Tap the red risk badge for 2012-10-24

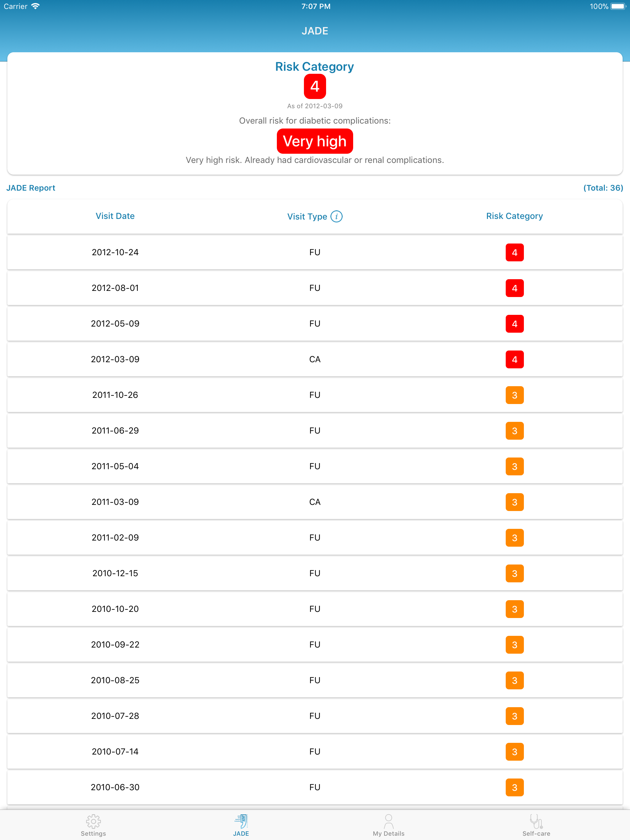514,252
